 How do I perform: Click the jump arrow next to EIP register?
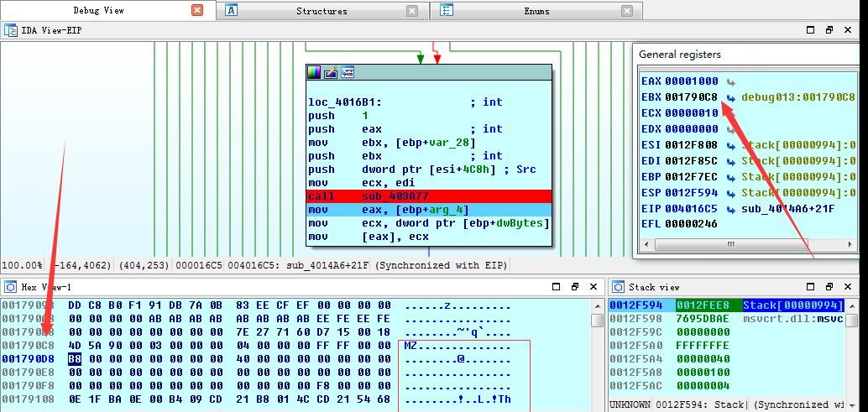coord(730,209)
